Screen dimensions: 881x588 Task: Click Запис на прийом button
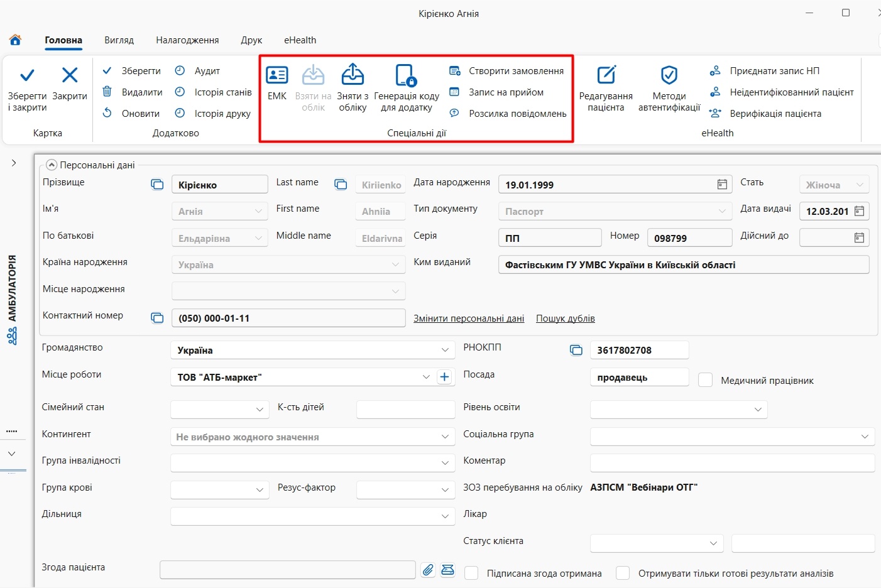coord(497,92)
